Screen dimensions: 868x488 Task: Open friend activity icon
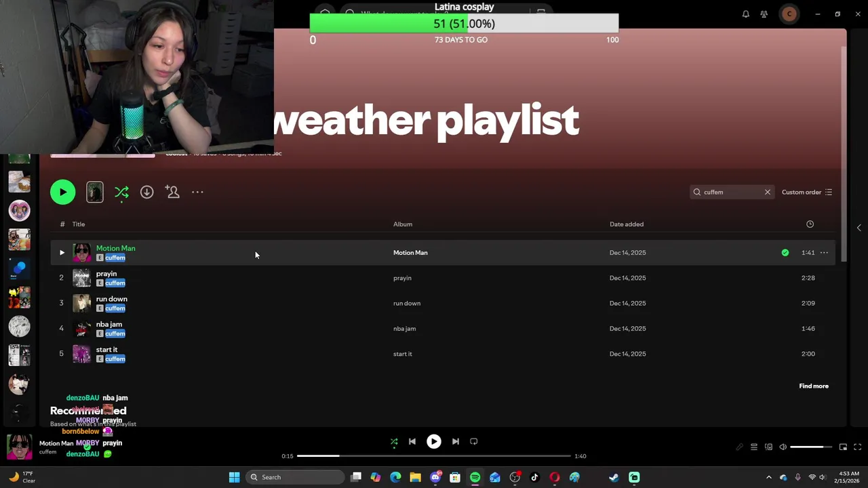pyautogui.click(x=764, y=14)
